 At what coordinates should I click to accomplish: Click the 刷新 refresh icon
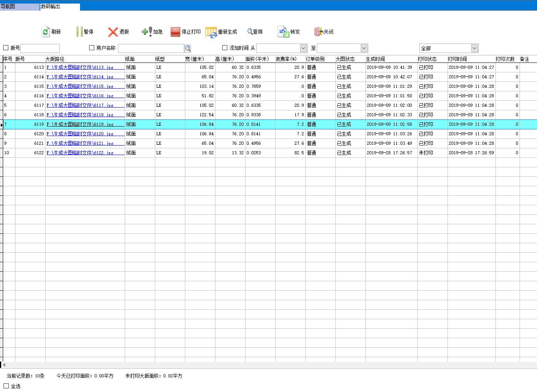[46, 32]
